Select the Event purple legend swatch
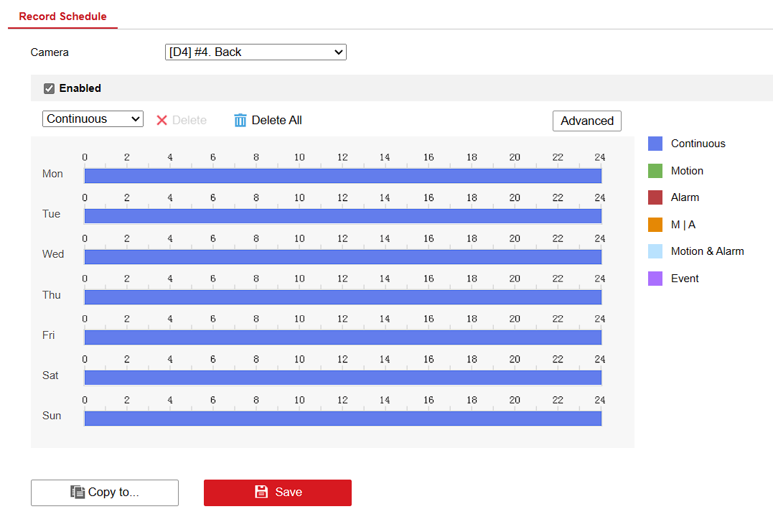Image resolution: width=773 pixels, height=532 pixels. 655,279
